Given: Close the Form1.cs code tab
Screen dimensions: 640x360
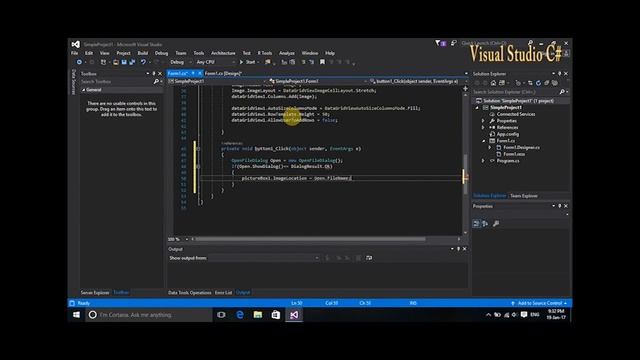Looking at the screenshot, I should tap(200, 73).
